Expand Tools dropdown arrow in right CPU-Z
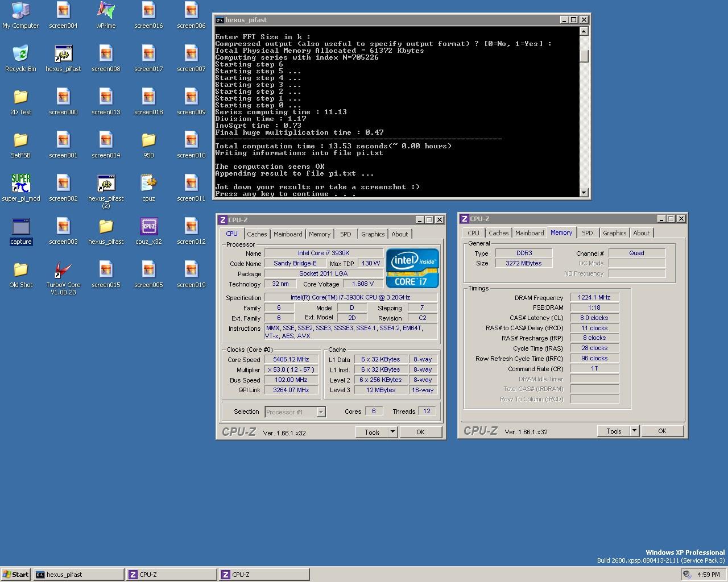Image resolution: width=728 pixels, height=582 pixels. point(634,431)
